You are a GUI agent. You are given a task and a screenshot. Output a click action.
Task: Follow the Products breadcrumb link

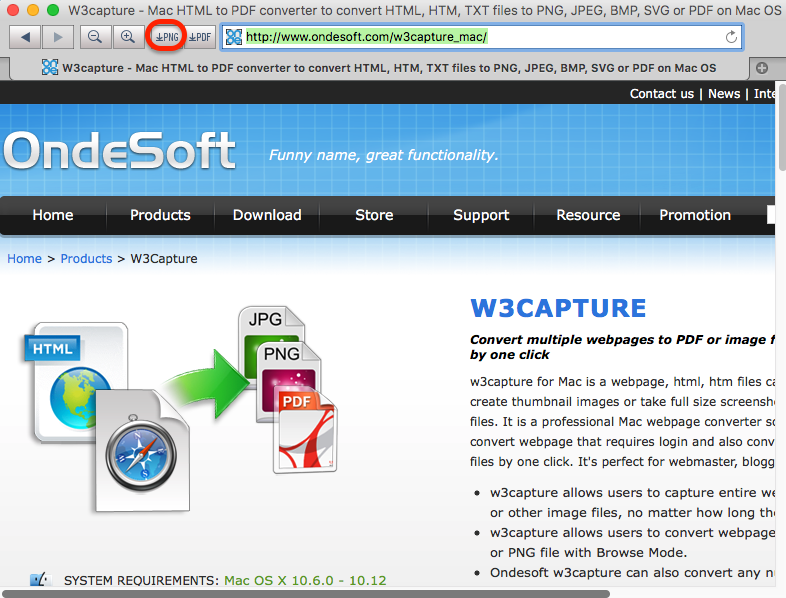[x=86, y=259]
